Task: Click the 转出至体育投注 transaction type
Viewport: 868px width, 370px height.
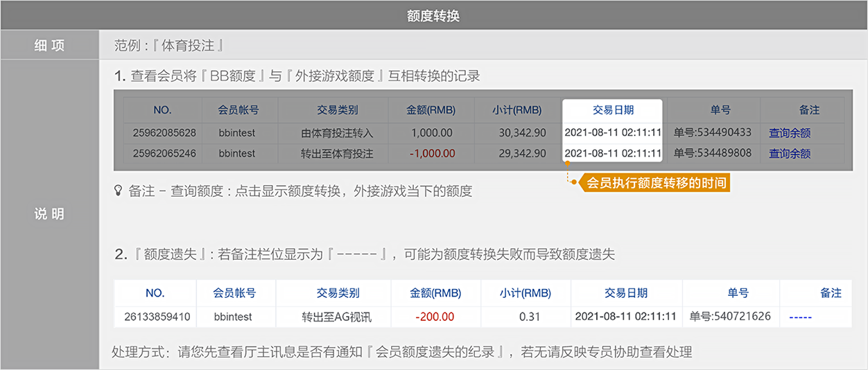Action: (x=337, y=154)
